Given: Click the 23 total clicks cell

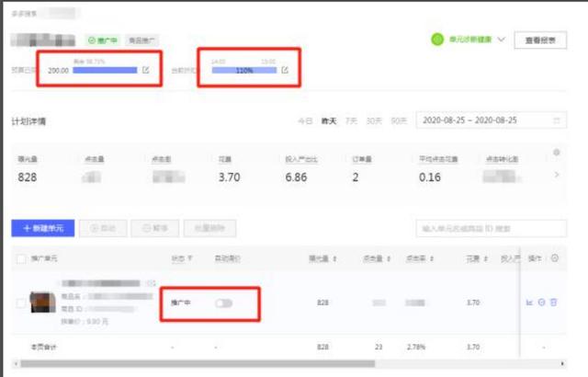Looking at the screenshot, I should 379,347.
